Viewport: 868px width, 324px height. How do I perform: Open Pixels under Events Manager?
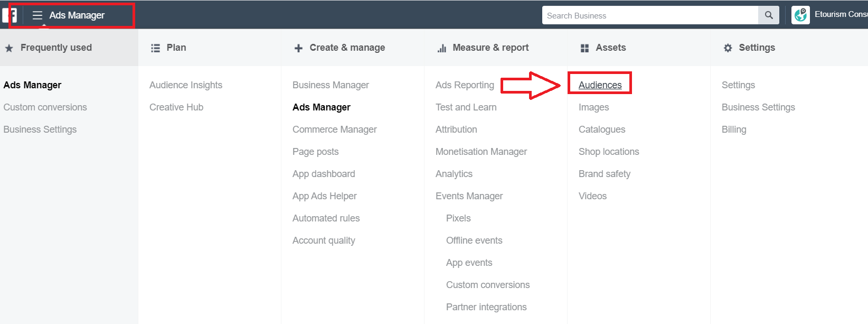point(458,218)
